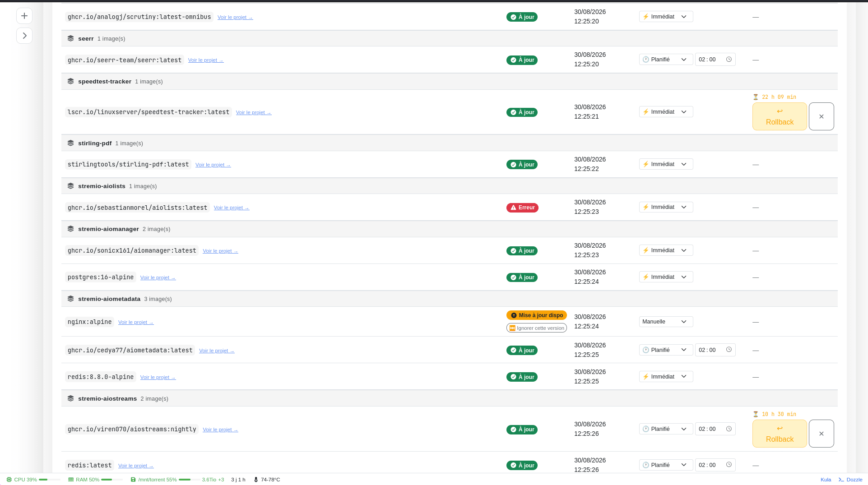Click the CPU chip icon in status bar
Image resolution: width=868 pixels, height=485 pixels.
point(9,480)
